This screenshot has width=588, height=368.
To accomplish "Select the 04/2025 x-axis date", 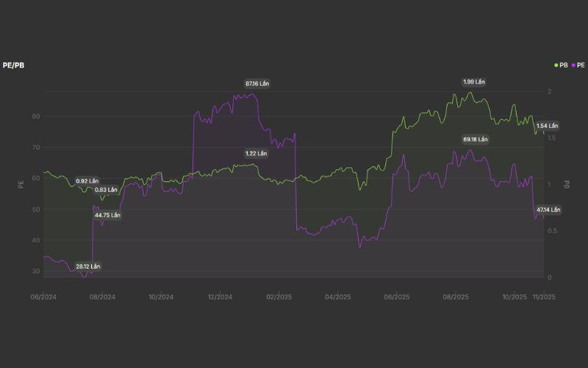I will click(338, 297).
